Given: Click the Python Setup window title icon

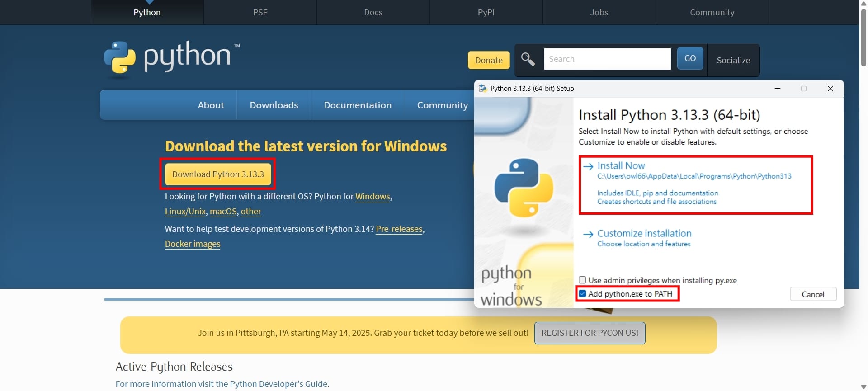Looking at the screenshot, I should point(482,88).
